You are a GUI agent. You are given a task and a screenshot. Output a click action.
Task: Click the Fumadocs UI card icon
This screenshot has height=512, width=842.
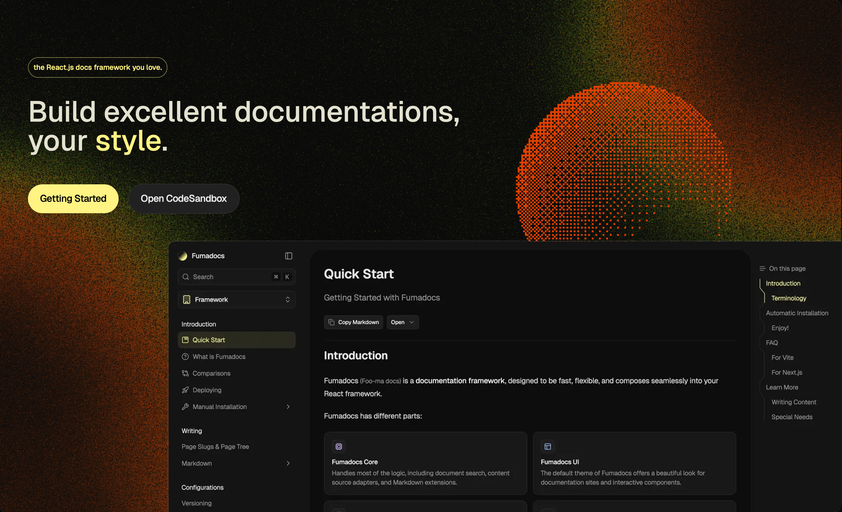[x=548, y=446]
